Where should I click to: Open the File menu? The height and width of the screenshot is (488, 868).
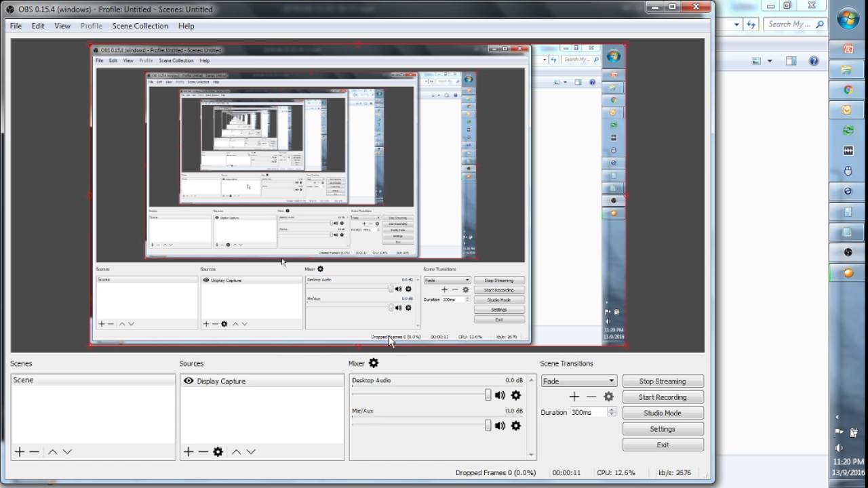[x=16, y=26]
